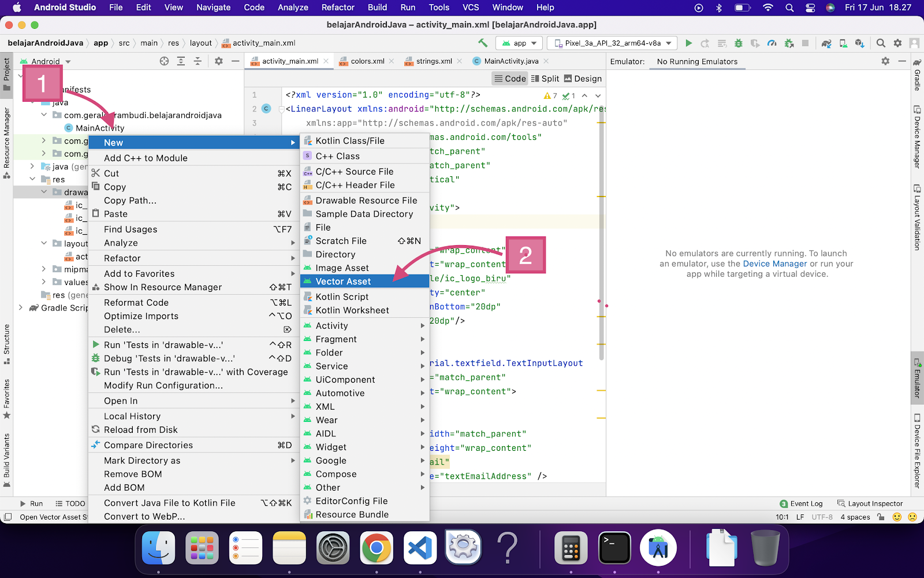Open the Layout Inspector tool window
Screen dimensions: 924x578
[870, 503]
